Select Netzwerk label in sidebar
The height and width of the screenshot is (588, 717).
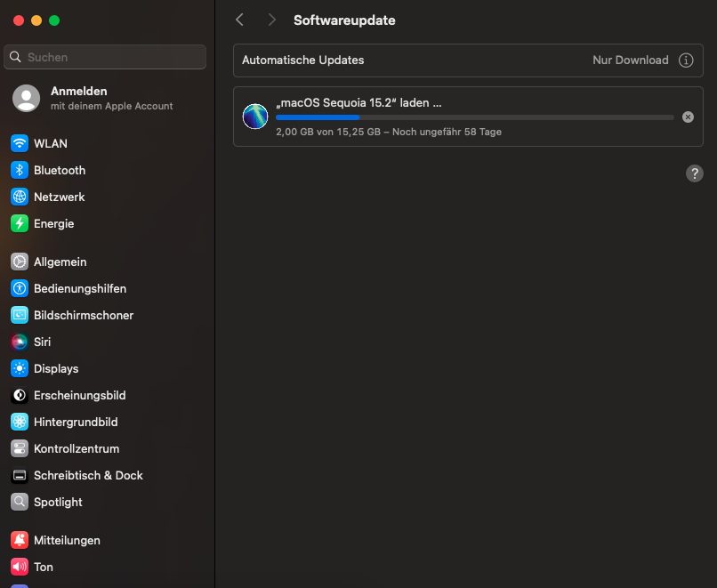point(59,197)
